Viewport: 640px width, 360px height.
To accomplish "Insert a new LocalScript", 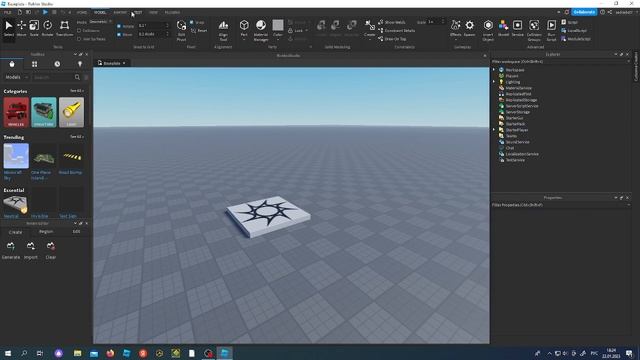I will pos(574,31).
